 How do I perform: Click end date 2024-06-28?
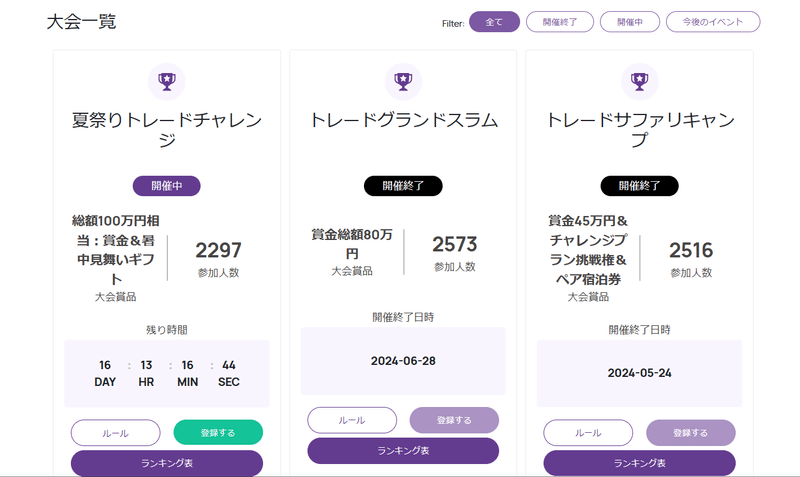(403, 361)
